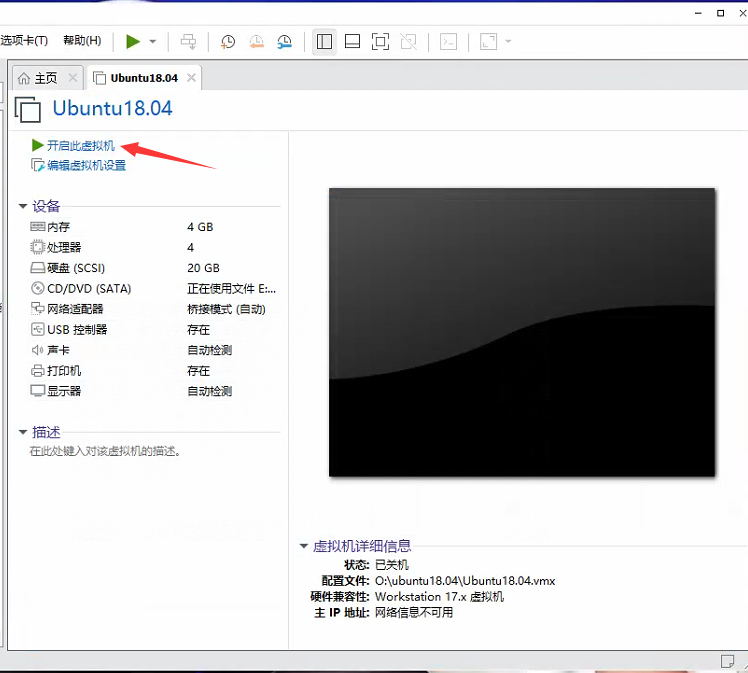
Task: Click the virtual machine screen preview
Action: (x=522, y=332)
